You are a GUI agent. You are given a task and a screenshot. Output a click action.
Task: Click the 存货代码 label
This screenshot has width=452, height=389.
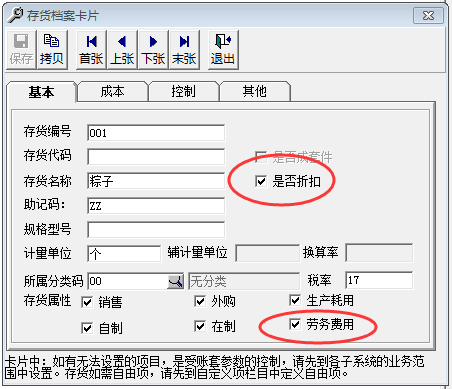tap(47, 155)
